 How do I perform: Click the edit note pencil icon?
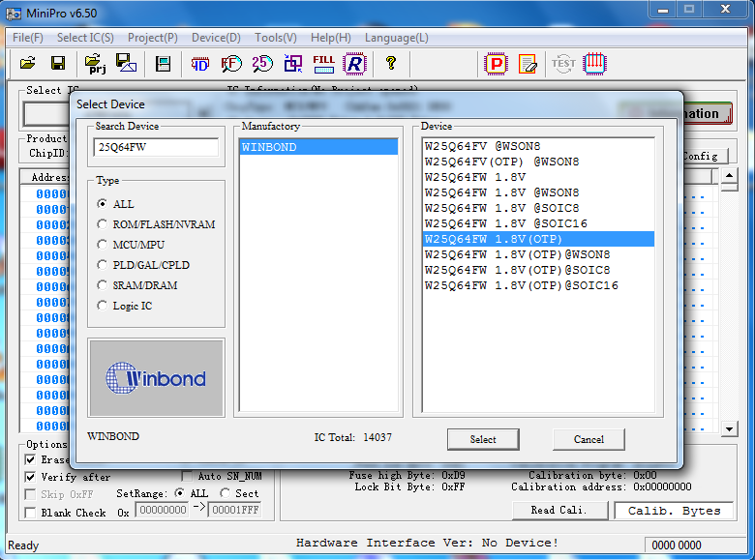(528, 64)
